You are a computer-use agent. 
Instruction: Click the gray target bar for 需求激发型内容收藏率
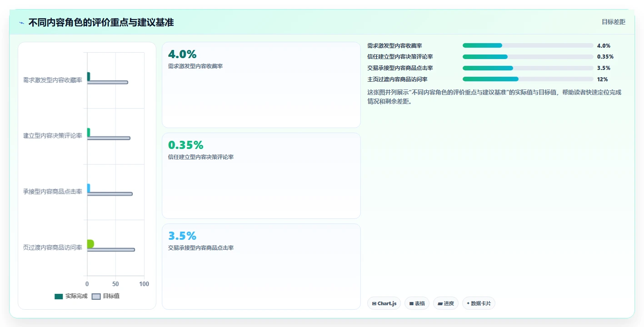click(x=107, y=82)
